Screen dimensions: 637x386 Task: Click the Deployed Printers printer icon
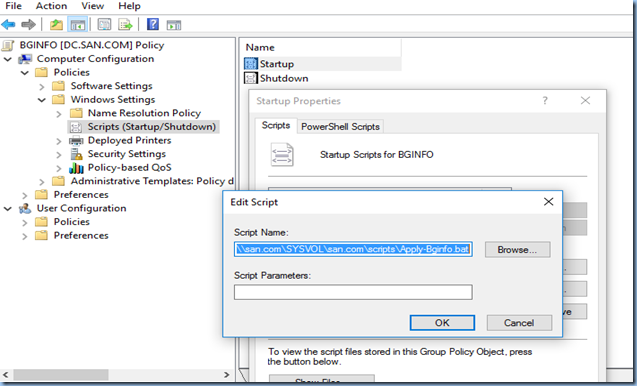coord(76,141)
